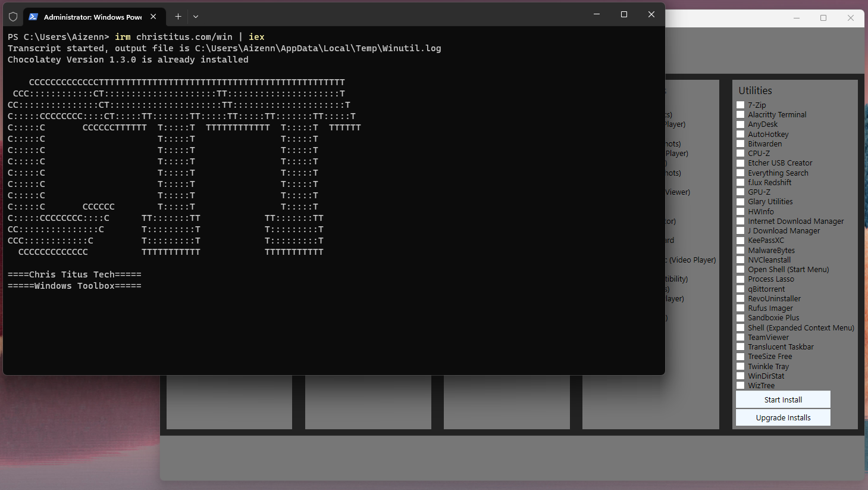868x490 pixels.
Task: Select qBittorrent for install
Action: point(741,289)
